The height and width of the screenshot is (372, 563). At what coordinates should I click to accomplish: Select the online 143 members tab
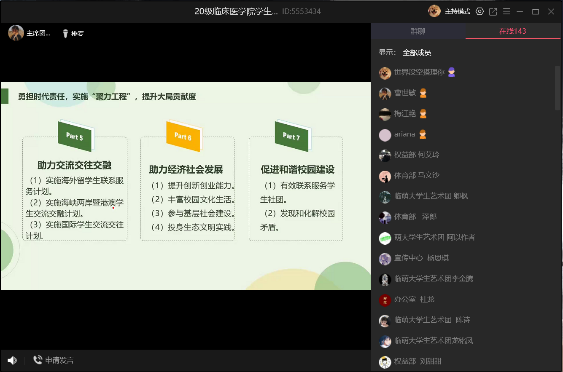click(x=513, y=31)
